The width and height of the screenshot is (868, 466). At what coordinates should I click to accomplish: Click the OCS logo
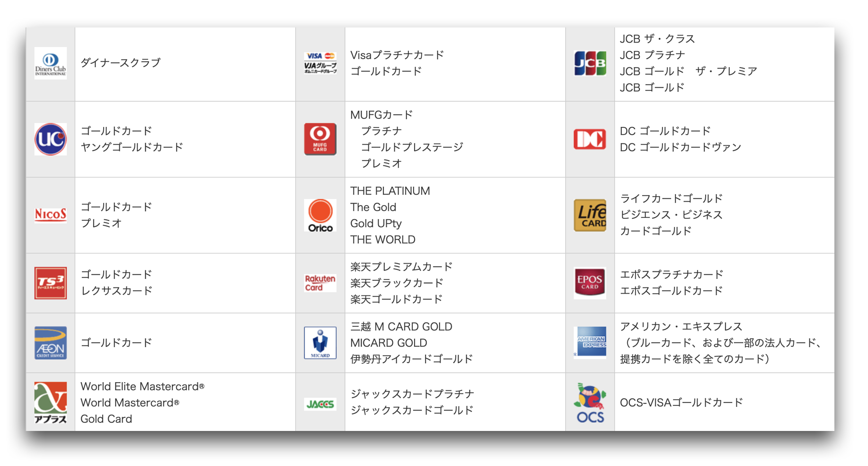click(x=590, y=403)
